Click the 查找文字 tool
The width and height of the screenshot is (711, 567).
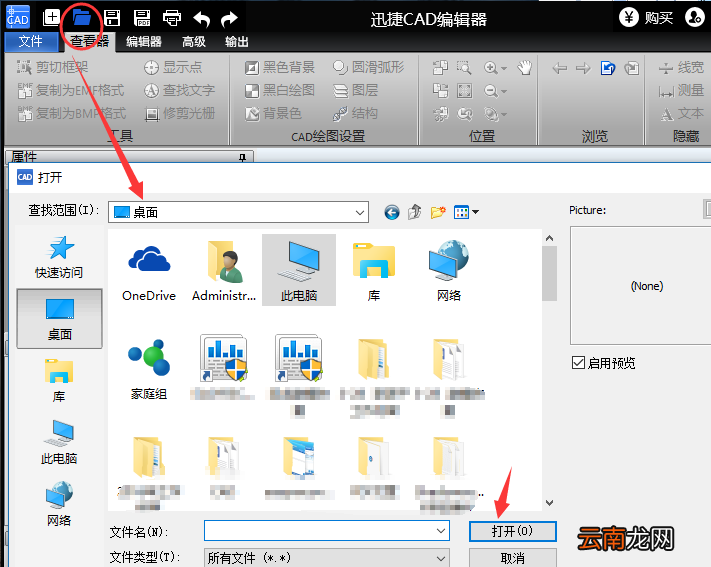click(x=179, y=90)
